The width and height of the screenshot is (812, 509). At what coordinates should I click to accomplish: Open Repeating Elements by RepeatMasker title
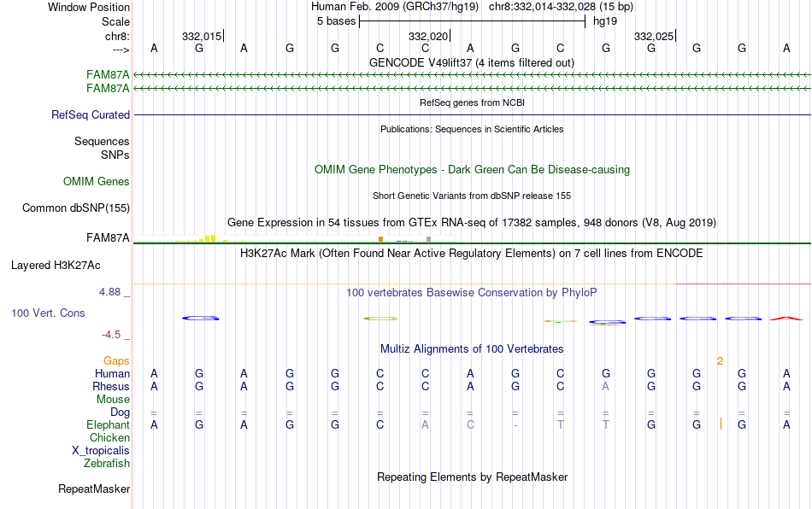point(472,477)
